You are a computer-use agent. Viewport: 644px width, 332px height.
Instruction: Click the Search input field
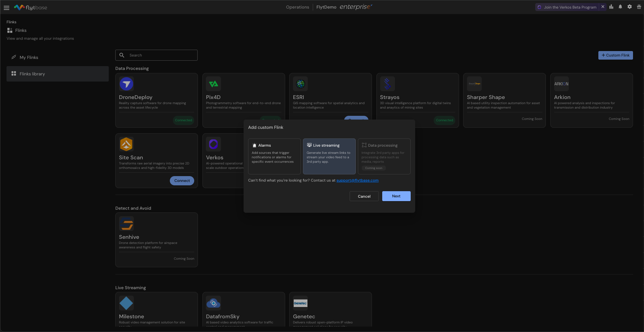156,55
